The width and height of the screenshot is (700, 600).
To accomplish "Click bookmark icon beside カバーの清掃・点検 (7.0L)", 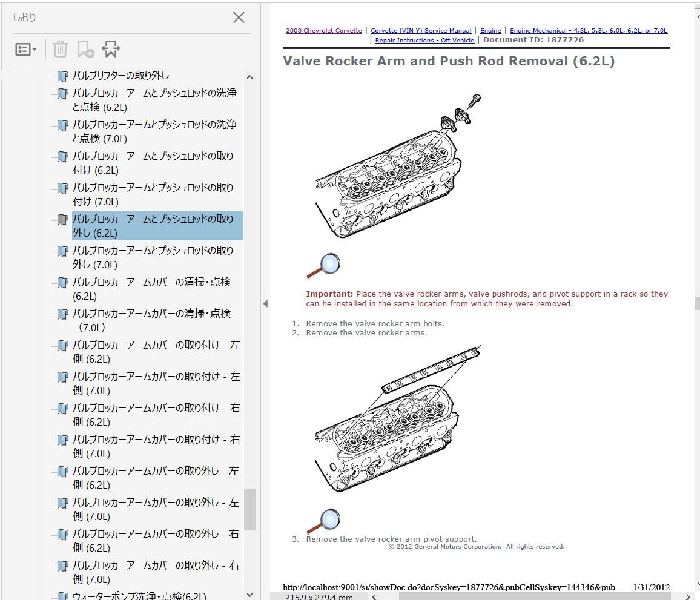I will point(63,314).
